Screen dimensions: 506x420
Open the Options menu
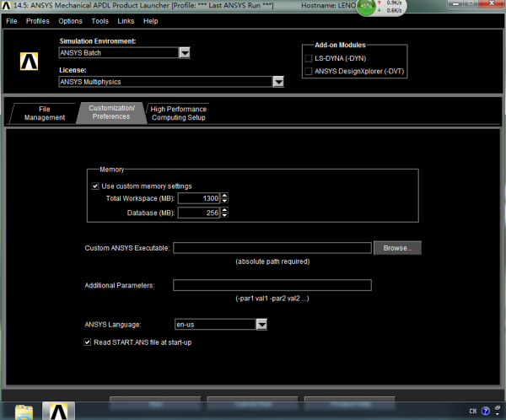[x=70, y=21]
